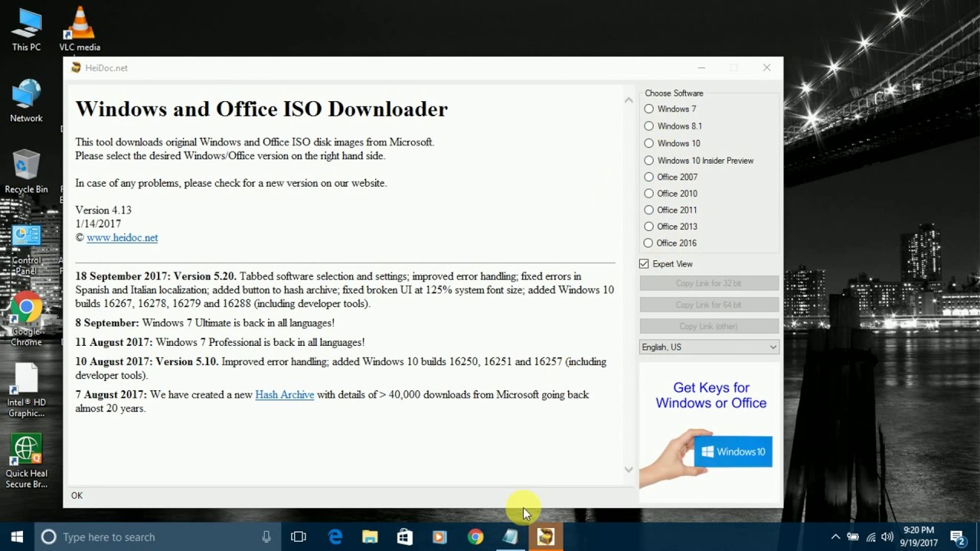Minimize the HeiDoc.net window
Image resolution: width=980 pixels, height=551 pixels.
pos(701,67)
